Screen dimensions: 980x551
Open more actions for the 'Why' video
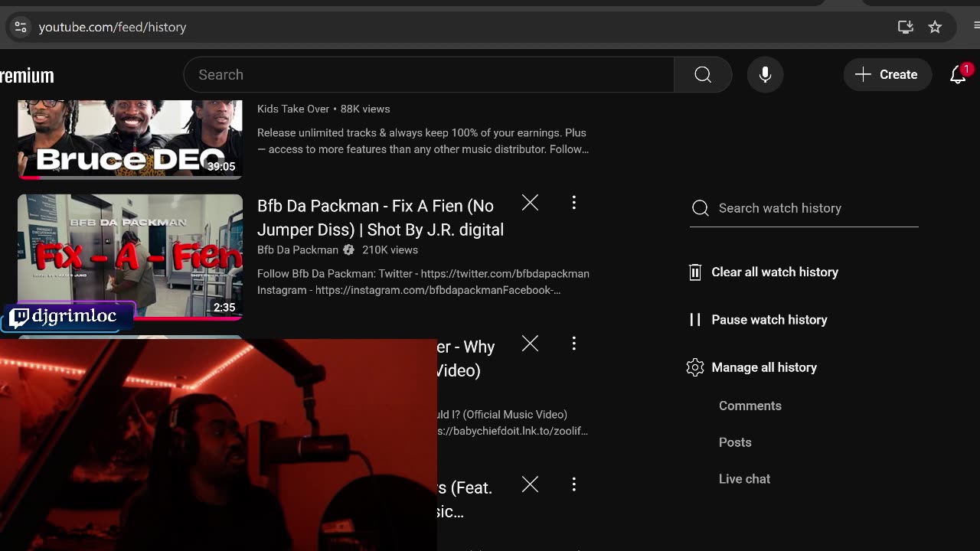coord(573,344)
